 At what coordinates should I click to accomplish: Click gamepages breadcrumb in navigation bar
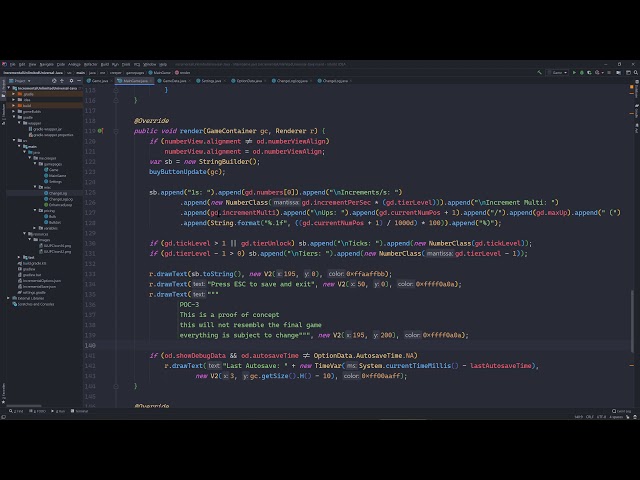click(135, 73)
